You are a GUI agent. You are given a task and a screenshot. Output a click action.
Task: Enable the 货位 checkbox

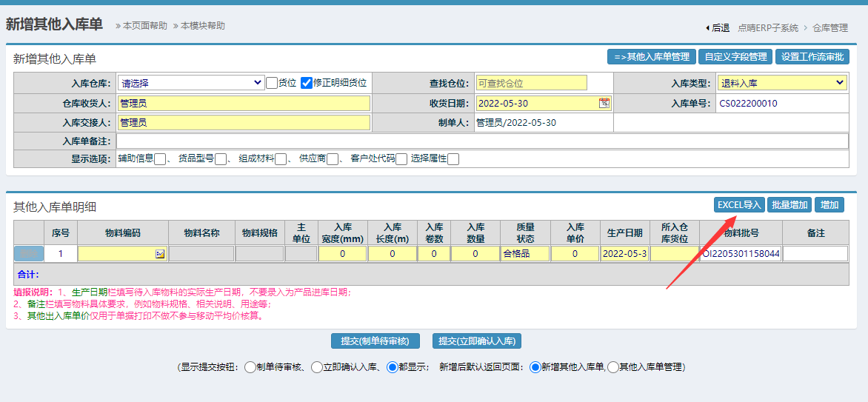272,83
